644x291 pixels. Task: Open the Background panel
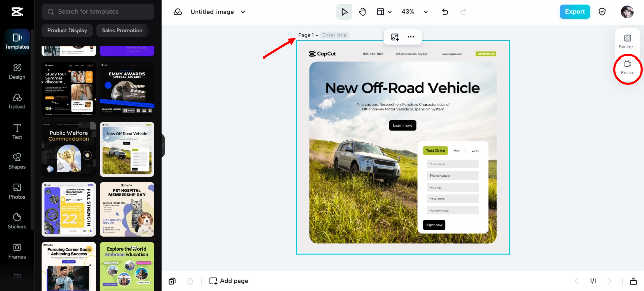tap(628, 42)
